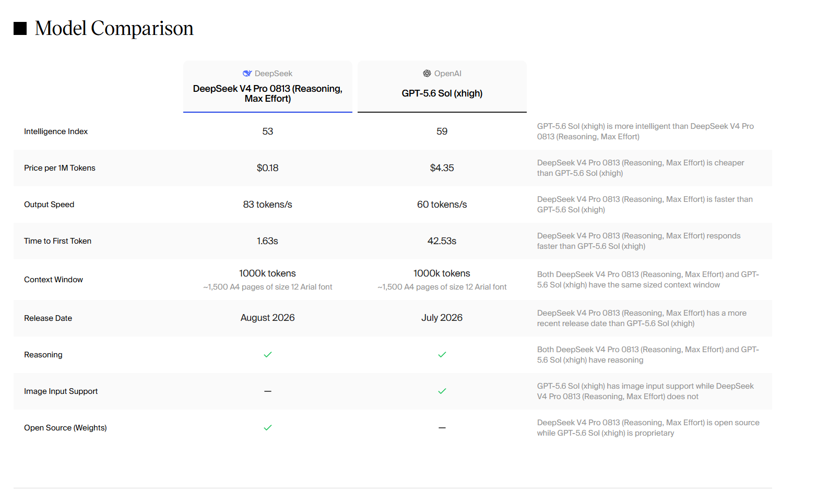817x504 pixels.
Task: Click the 'same sized context window' summary
Action: [x=648, y=280]
